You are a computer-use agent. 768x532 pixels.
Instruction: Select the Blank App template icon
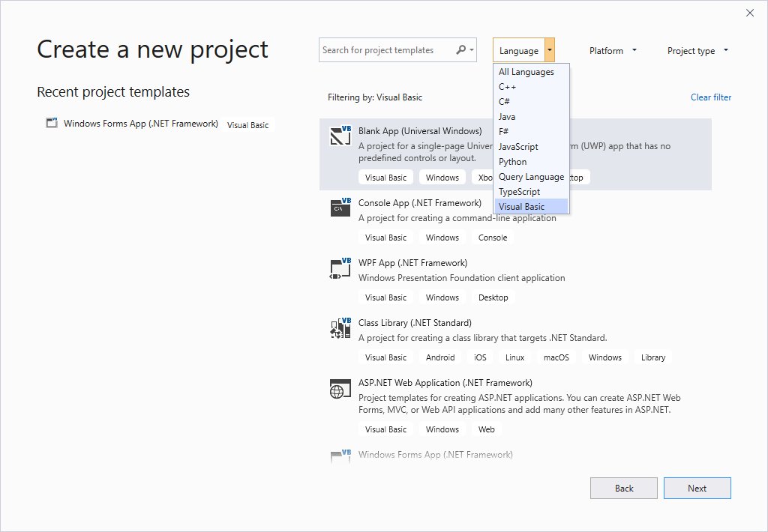point(340,136)
